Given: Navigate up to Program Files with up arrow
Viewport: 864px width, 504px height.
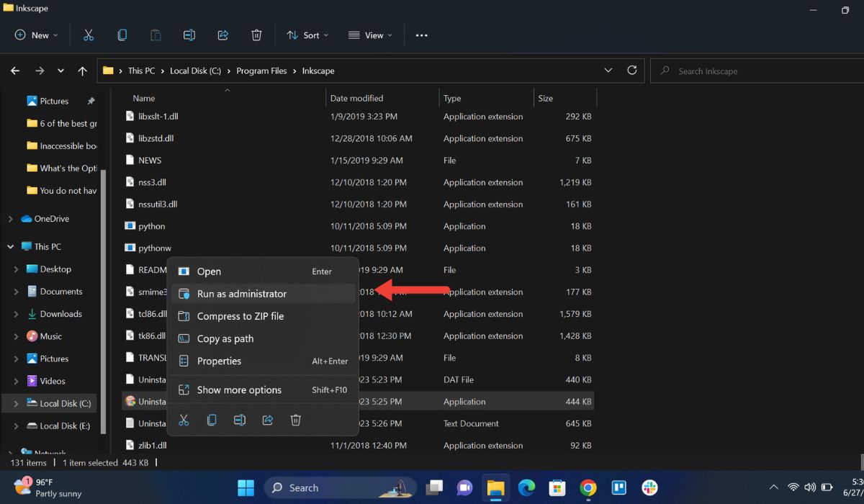Looking at the screenshot, I should (82, 71).
